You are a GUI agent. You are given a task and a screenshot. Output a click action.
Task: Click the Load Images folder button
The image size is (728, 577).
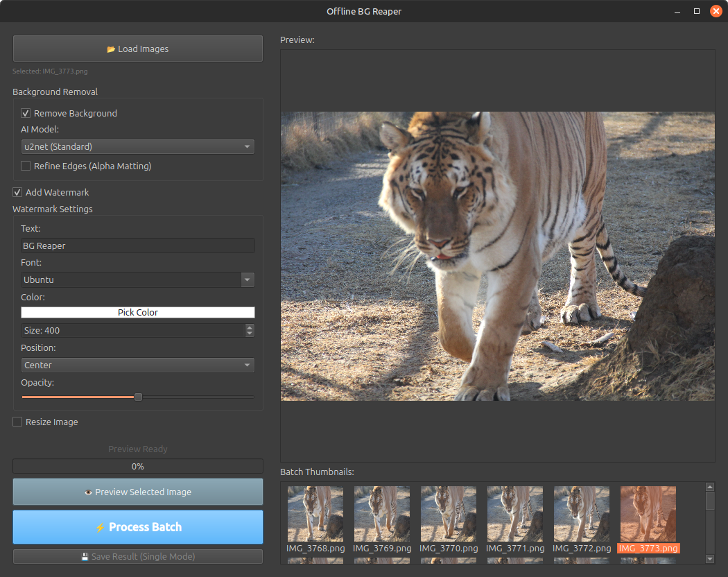pos(137,49)
